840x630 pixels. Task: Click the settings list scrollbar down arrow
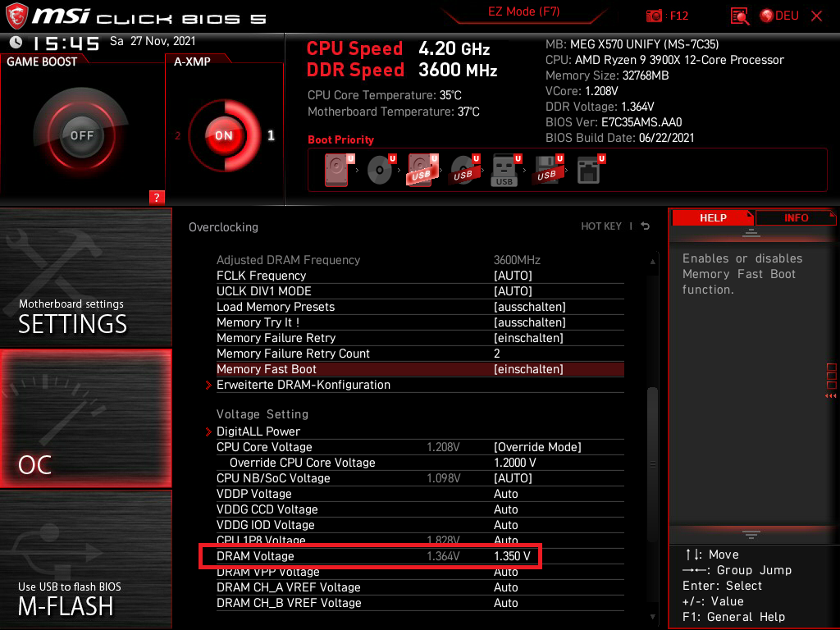(x=652, y=617)
